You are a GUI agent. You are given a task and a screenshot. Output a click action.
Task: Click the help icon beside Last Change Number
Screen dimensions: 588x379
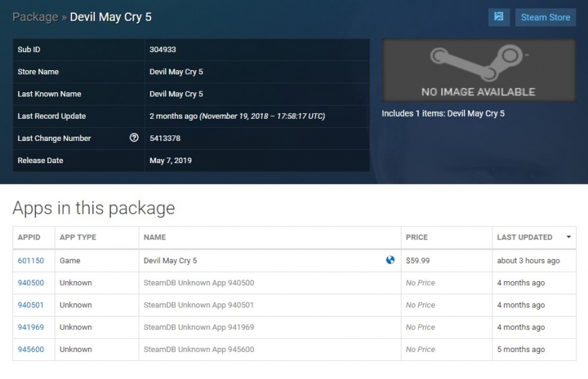click(x=134, y=137)
